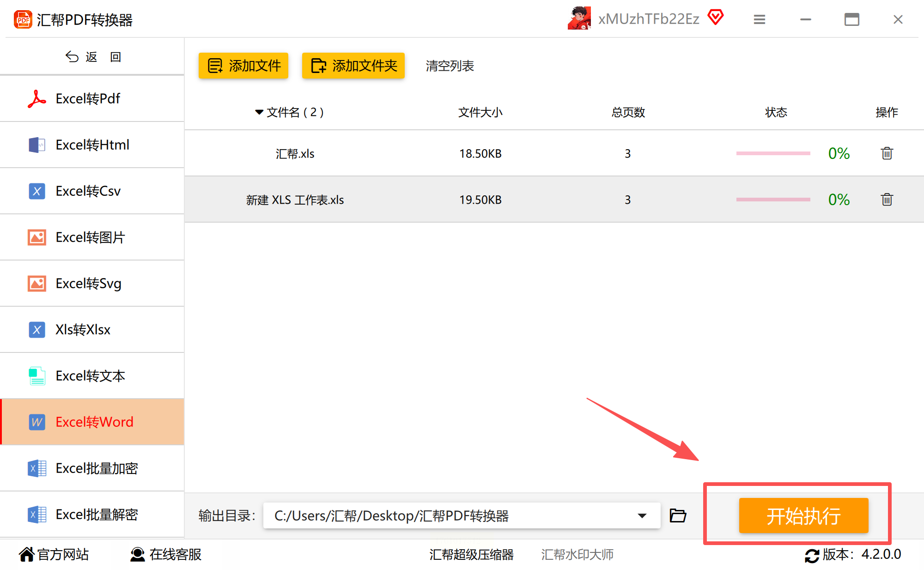Click the version refresh update icon
This screenshot has height=570, width=924.
[812, 555]
